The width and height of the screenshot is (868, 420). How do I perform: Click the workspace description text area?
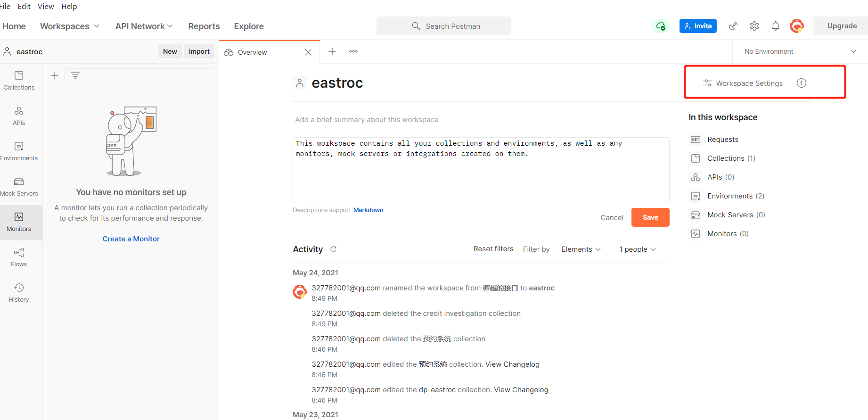(481, 170)
